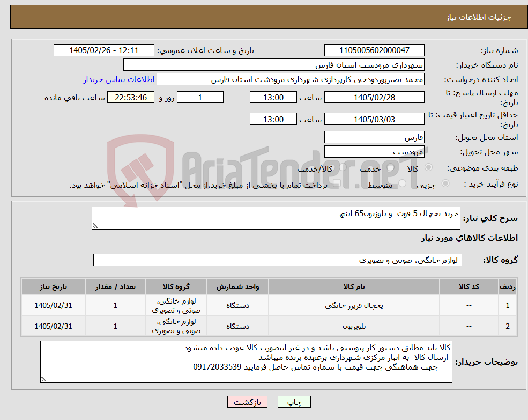Click goods group cell in refrigerator row
The width and height of the screenshot is (528, 420).
(x=176, y=305)
